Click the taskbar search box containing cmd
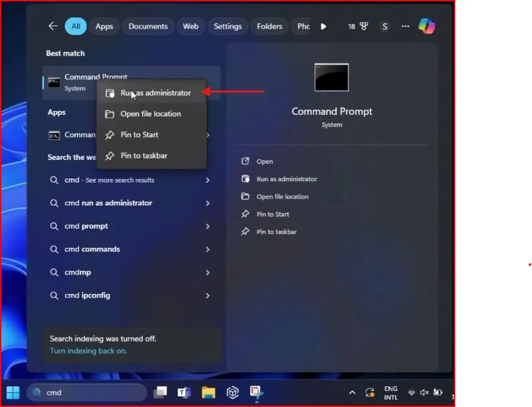This screenshot has width=532, height=407. tap(87, 393)
